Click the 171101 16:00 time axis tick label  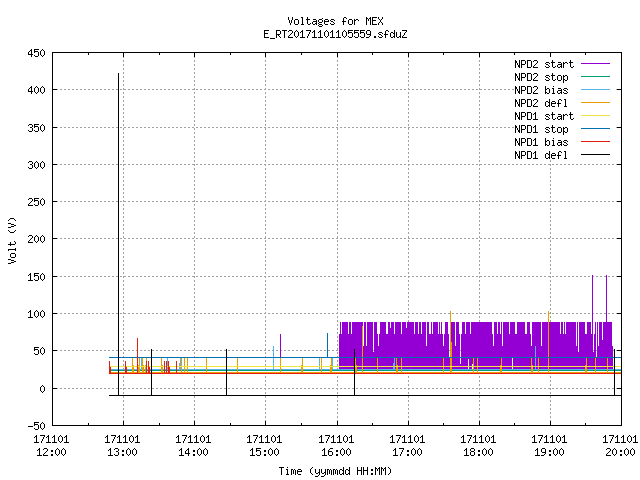coord(336,446)
